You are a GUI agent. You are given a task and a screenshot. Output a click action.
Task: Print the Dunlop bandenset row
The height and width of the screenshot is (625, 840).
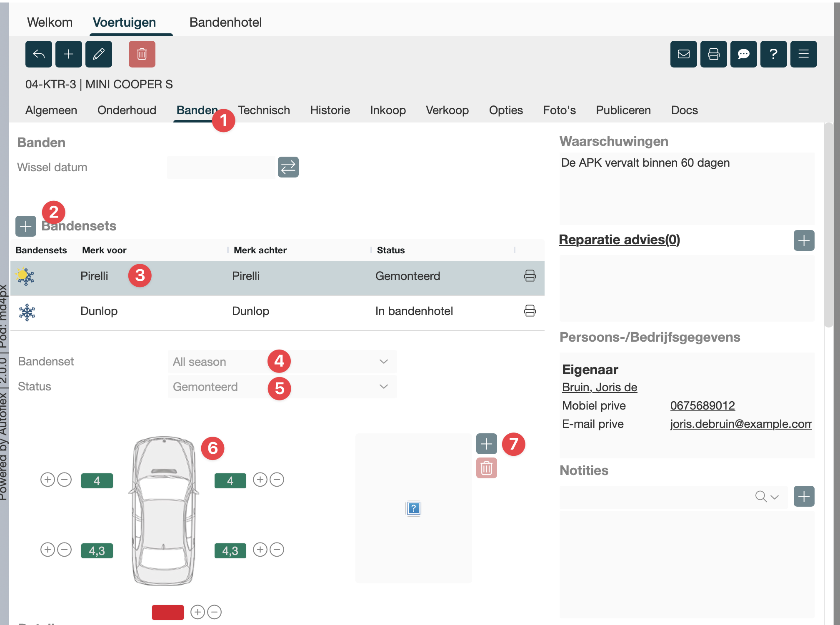tap(530, 311)
